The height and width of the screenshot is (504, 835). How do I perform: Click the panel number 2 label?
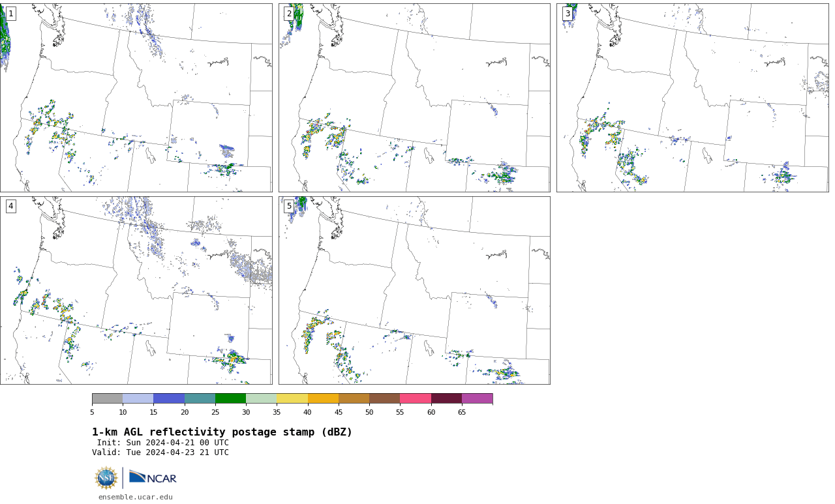(x=289, y=14)
